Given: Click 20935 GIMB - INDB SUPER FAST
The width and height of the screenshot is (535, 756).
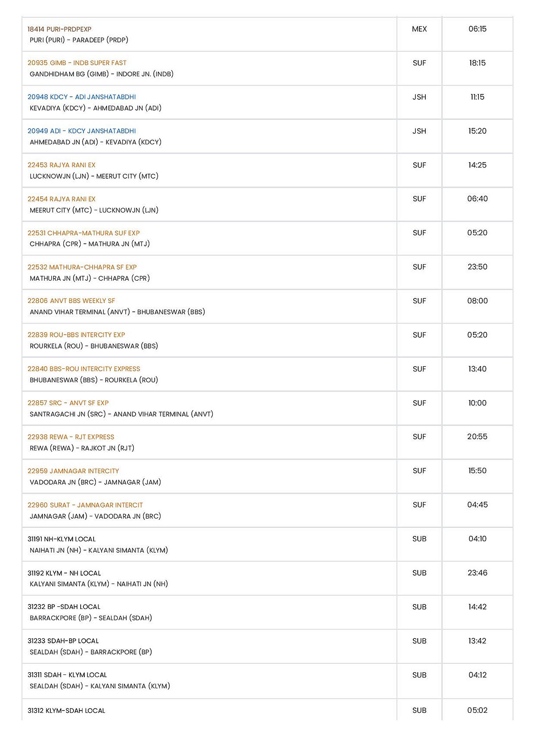Looking at the screenshot, I should (x=77, y=63).
